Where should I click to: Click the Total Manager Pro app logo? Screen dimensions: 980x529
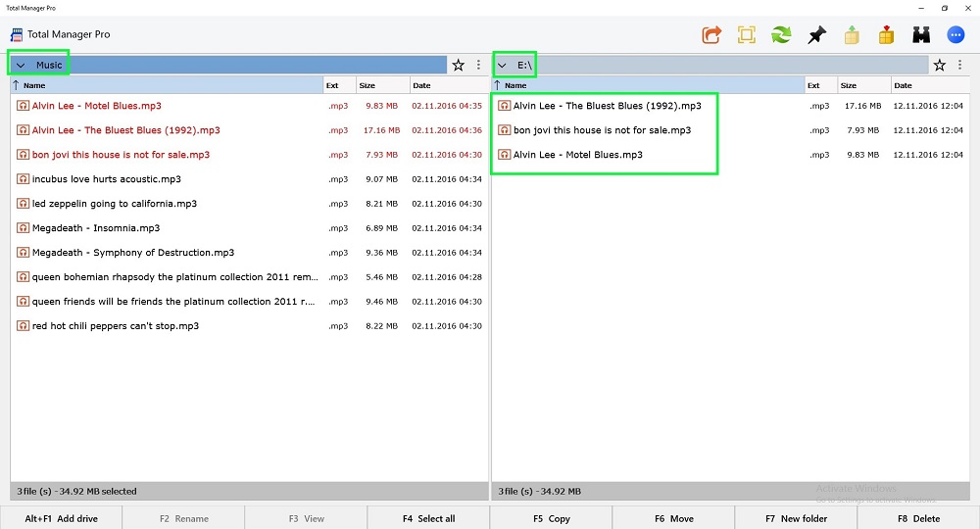17,34
